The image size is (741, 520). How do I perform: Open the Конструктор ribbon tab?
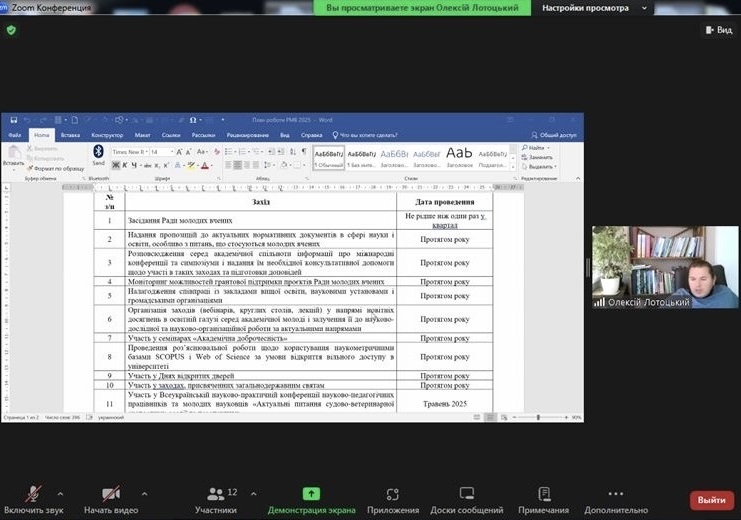coord(107,134)
